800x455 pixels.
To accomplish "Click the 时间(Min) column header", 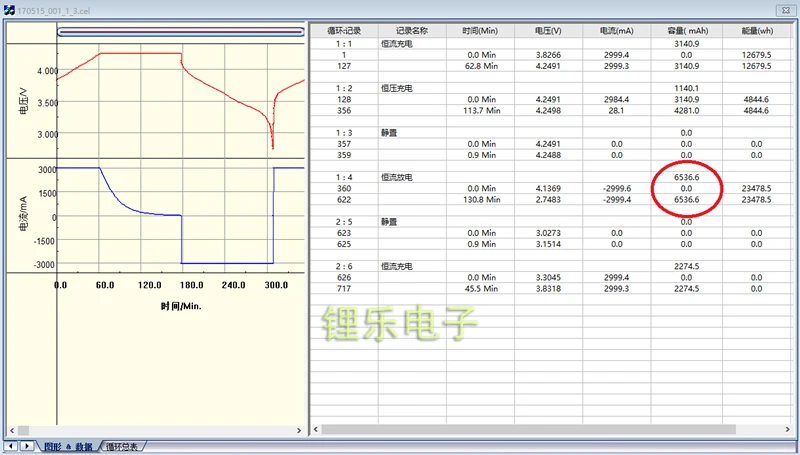I will [480, 31].
